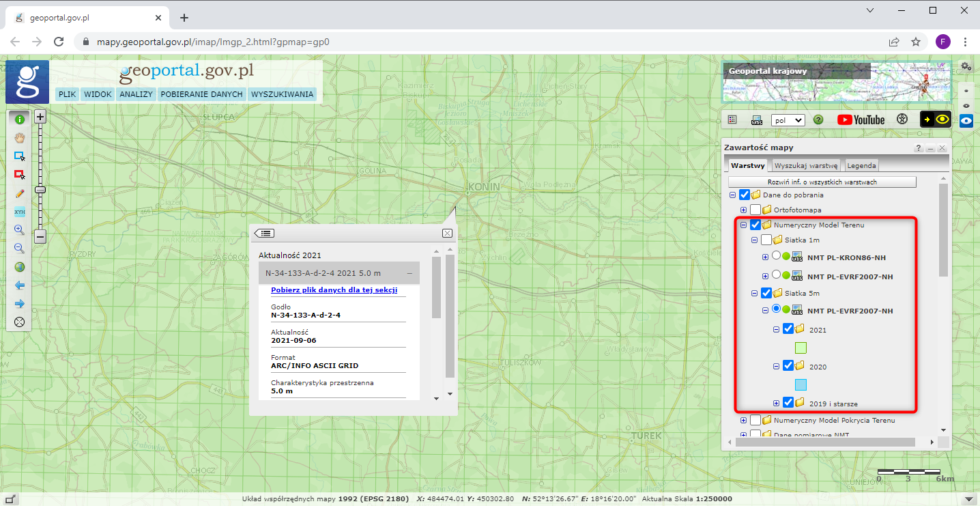Open the POBIERANIE DANYCH menu
This screenshot has width=980, height=506.
[x=201, y=94]
